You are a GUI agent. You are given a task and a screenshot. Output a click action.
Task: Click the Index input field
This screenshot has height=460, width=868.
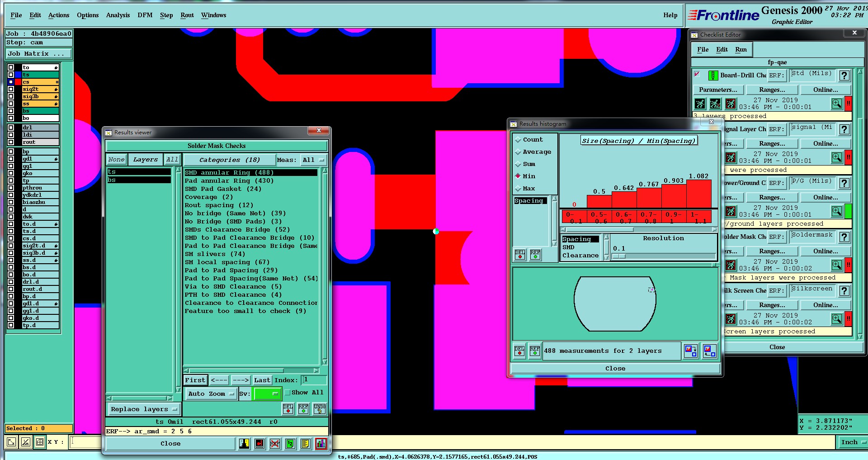(314, 380)
